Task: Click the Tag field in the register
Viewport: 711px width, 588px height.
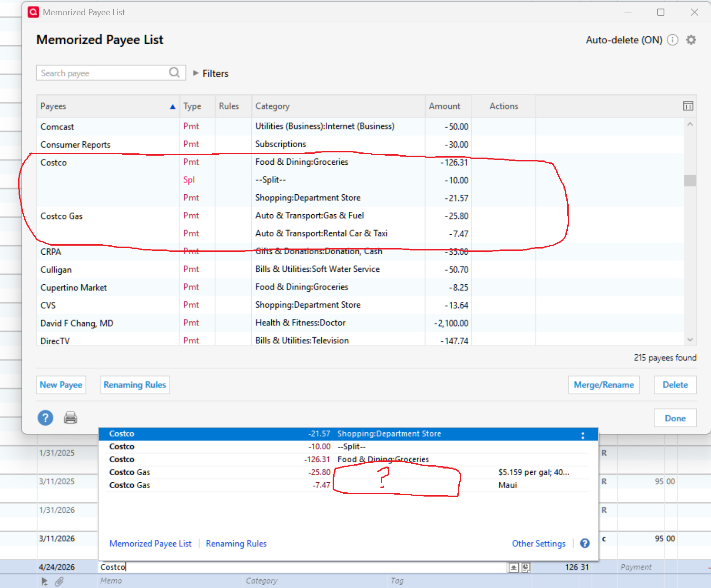Action: 459,581
